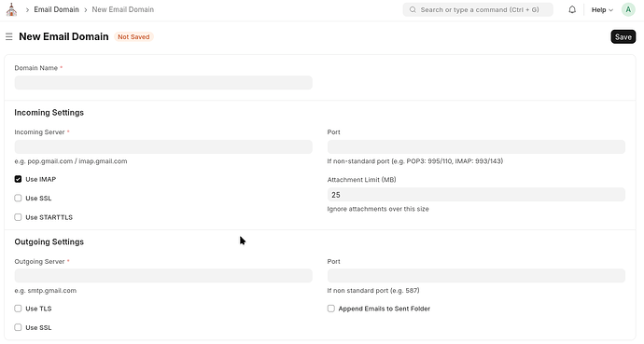Enable the Use STARTTLS checkbox
644x344 pixels.
(18, 217)
